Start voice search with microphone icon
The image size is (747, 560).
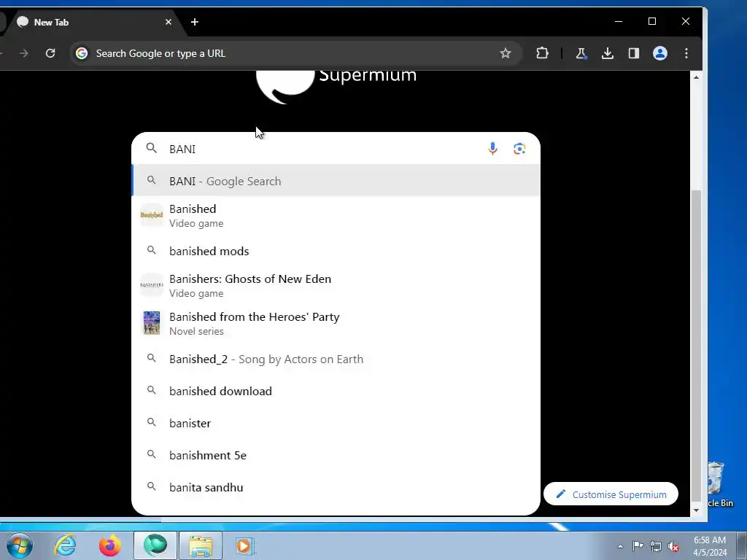tap(492, 149)
